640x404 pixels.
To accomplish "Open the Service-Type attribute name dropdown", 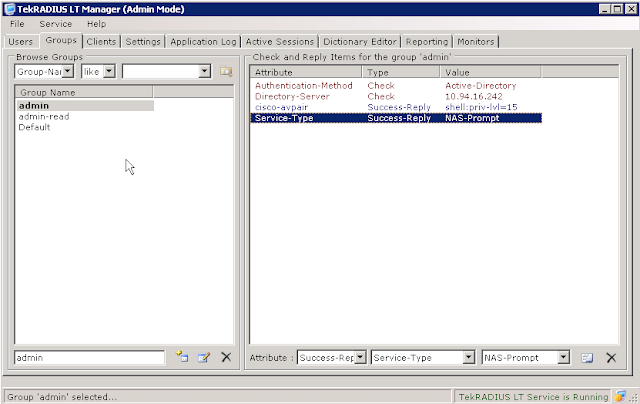I will (x=469, y=357).
